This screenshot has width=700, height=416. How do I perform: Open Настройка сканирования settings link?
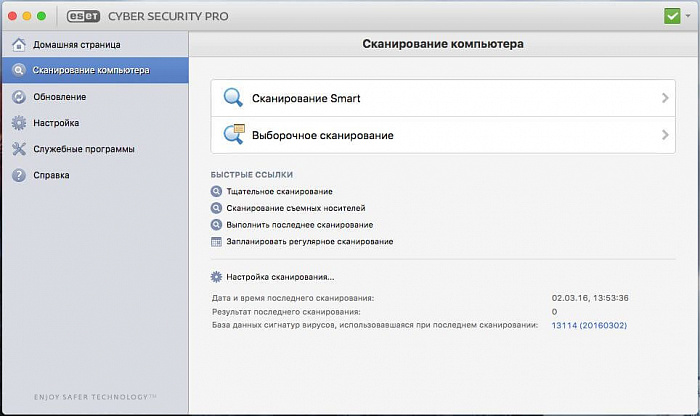tap(280, 277)
